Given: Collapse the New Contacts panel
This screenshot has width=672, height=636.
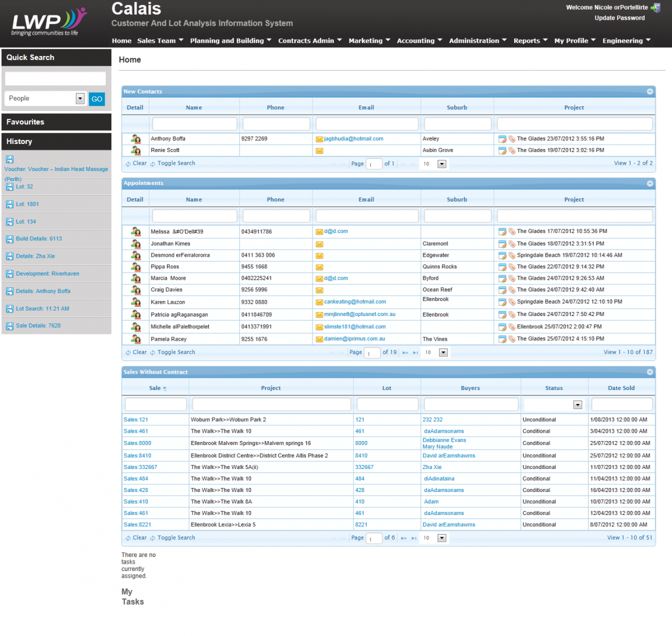Looking at the screenshot, I should [650, 91].
